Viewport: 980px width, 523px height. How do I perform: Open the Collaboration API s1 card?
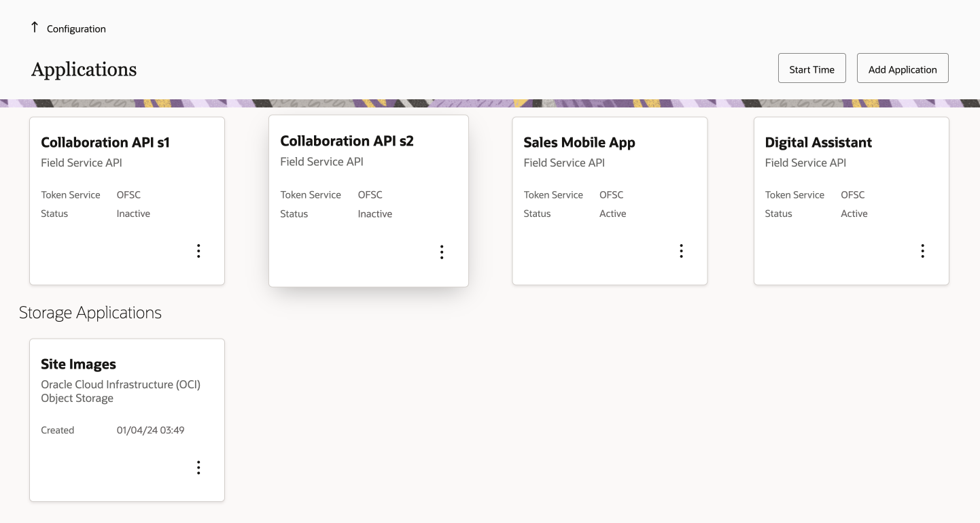(127, 201)
